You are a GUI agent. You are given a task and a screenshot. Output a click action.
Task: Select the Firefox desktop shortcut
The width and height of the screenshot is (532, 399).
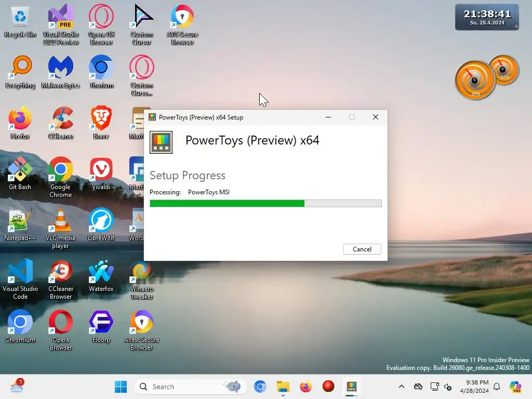pyautogui.click(x=20, y=123)
